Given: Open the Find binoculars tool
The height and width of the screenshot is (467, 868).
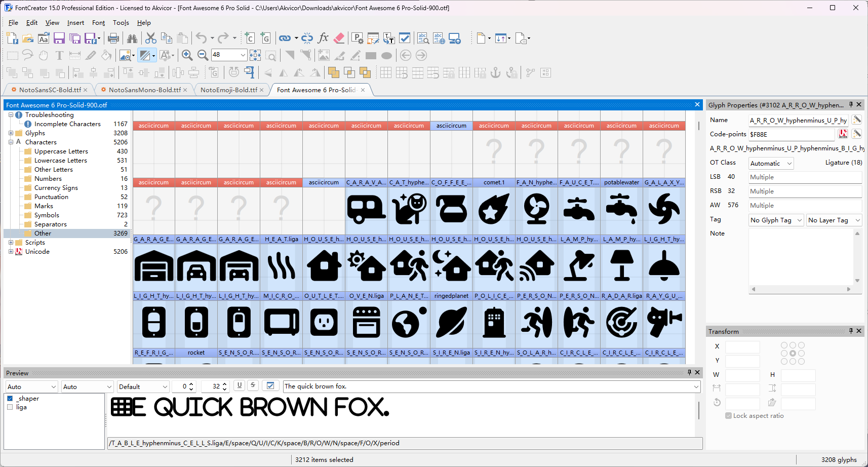Looking at the screenshot, I should (132, 38).
